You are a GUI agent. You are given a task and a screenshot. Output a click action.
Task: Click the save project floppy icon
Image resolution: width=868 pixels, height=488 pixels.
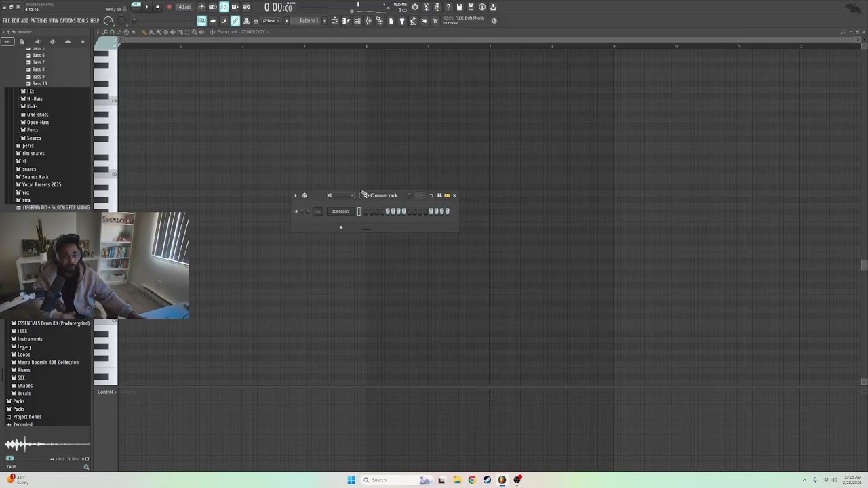pos(460,7)
